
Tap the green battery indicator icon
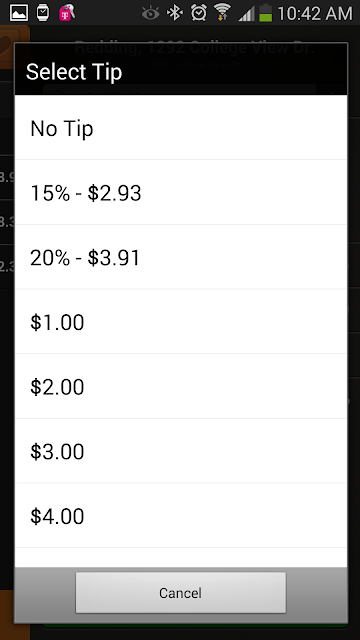coord(265,13)
